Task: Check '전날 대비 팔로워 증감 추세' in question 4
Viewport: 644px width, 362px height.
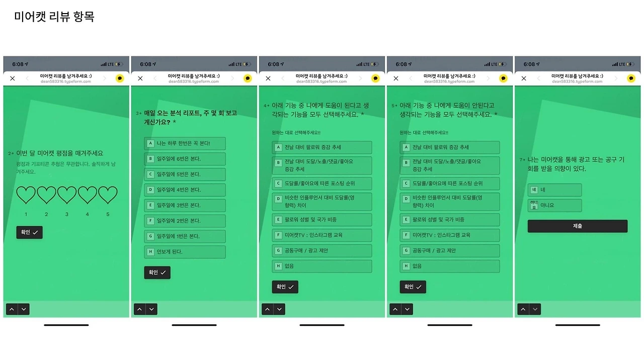Action: (x=322, y=147)
